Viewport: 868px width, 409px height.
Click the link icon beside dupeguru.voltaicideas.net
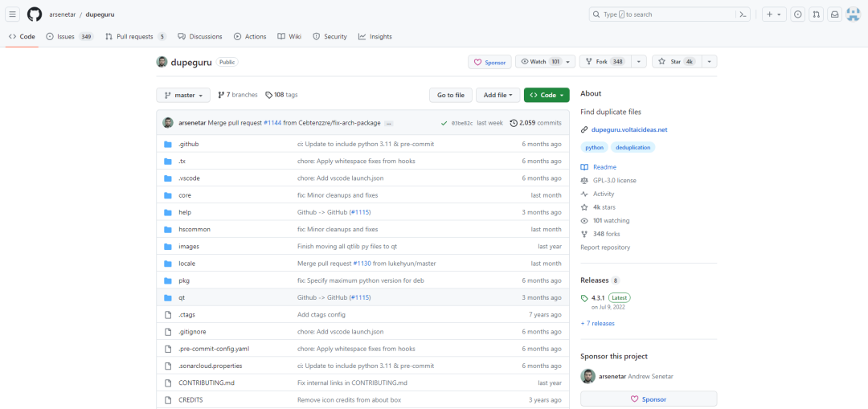[584, 129]
